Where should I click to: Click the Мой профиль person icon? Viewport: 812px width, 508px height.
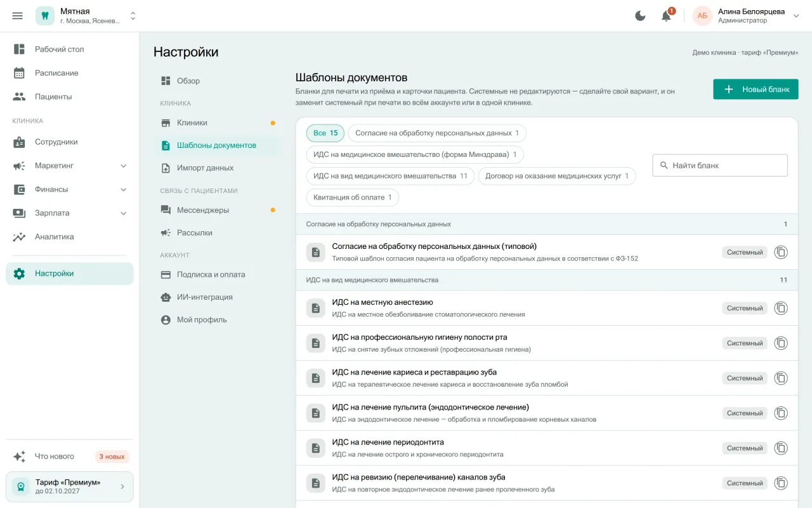tap(166, 320)
